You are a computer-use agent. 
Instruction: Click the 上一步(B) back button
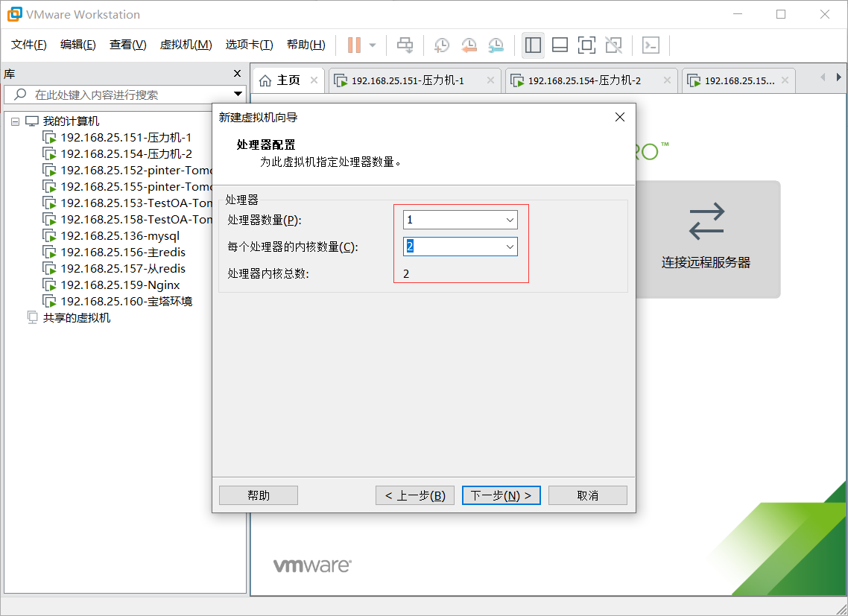tap(415, 495)
